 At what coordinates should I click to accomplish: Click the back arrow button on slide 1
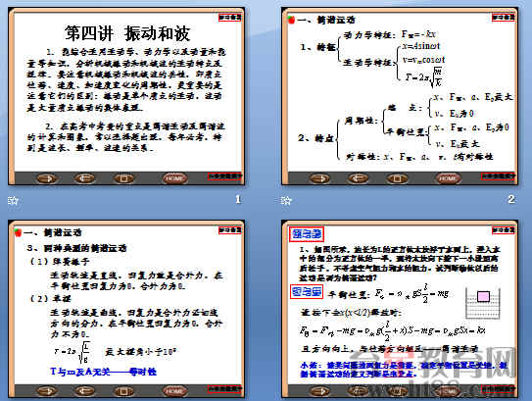pos(85,177)
